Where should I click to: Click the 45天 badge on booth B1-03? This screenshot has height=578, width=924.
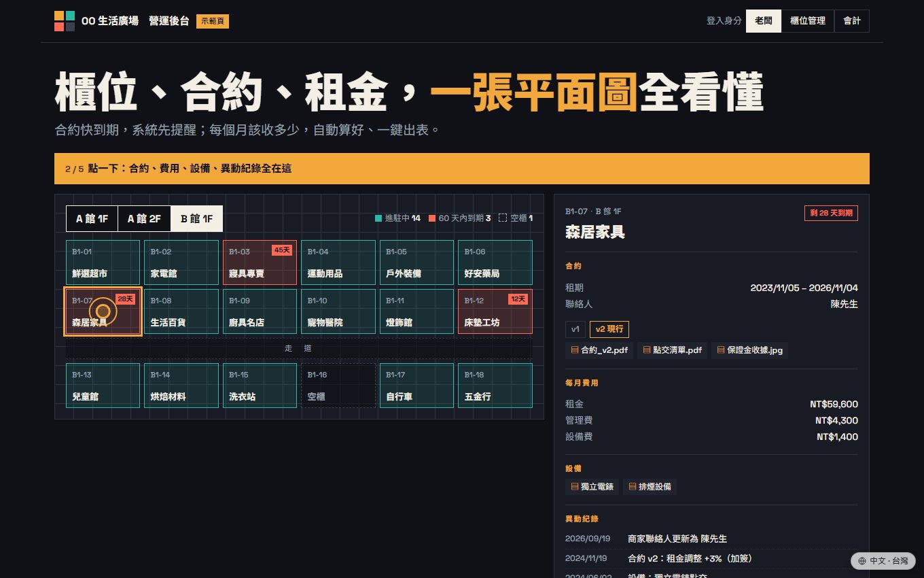(x=282, y=250)
